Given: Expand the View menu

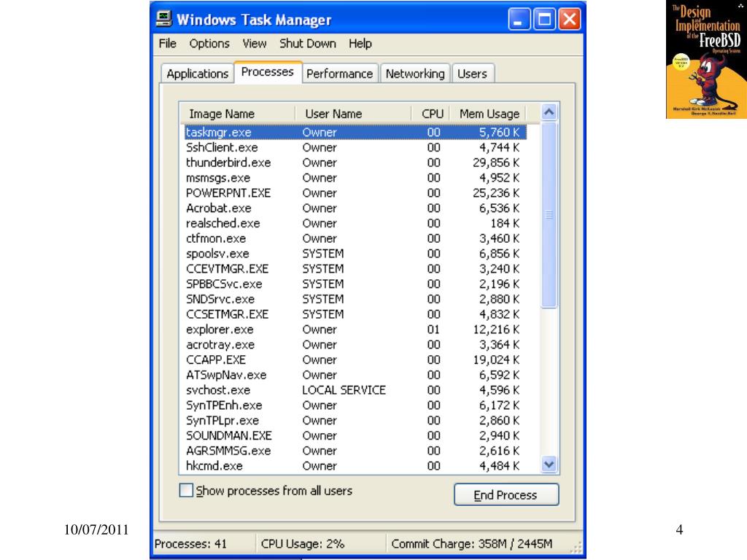Looking at the screenshot, I should coord(254,44).
